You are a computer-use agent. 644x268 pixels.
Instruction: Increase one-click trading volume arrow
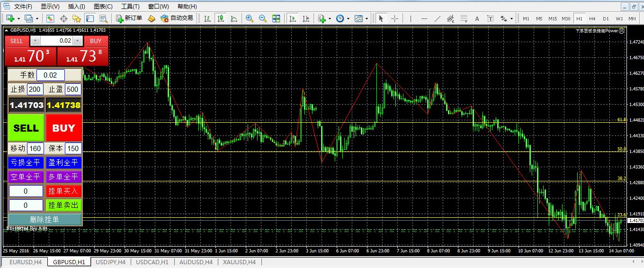click(x=78, y=41)
